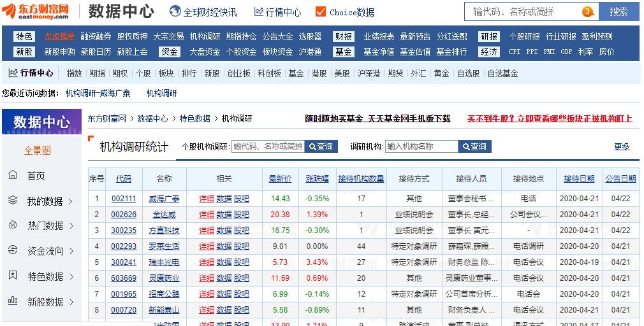Open the 首页 sidebar item
This screenshot has height=326, width=644.
pos(36,176)
